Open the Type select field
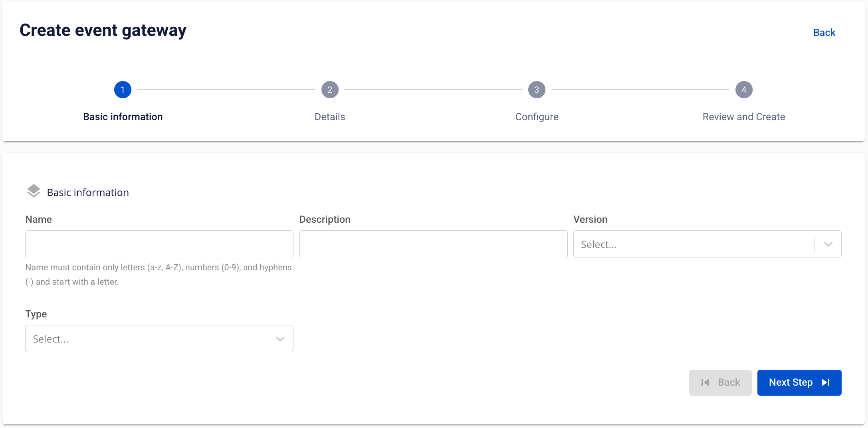Image resolution: width=868 pixels, height=428 pixels. point(146,339)
